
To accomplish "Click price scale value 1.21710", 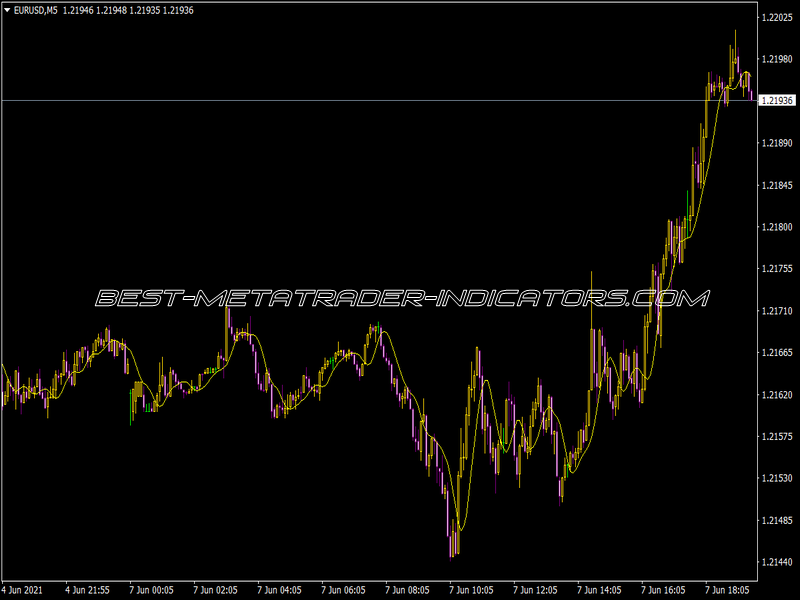I will pos(777,311).
